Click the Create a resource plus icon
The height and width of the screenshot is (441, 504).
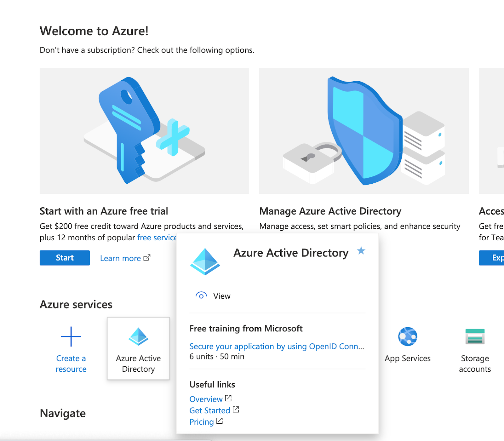pos(71,336)
